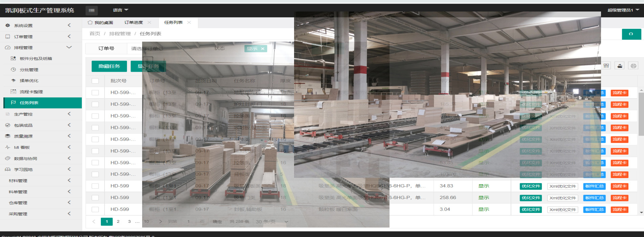The image size is (644, 237).
Task: Confirm page jump with 确定
Action: coord(217,222)
